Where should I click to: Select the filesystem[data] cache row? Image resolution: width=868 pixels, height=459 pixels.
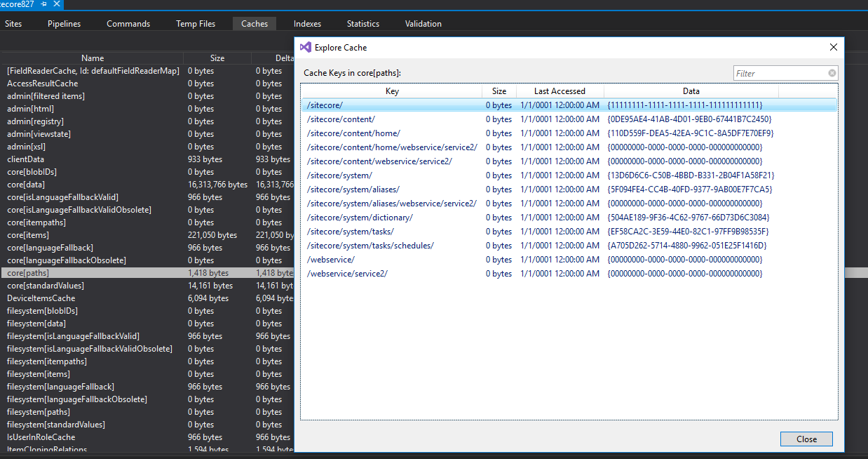[x=147, y=324]
